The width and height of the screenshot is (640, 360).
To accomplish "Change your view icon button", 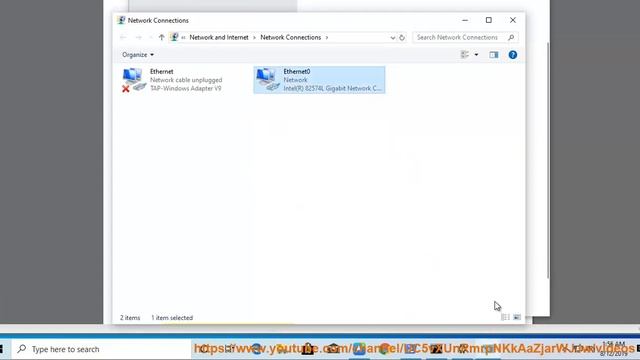I will point(464,55).
